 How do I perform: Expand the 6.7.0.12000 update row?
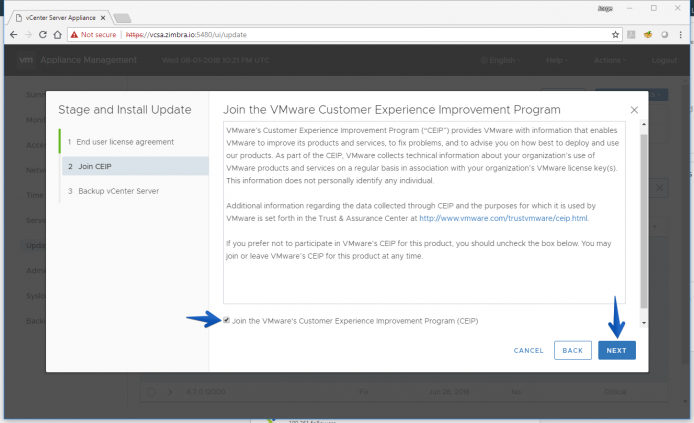pyautogui.click(x=170, y=392)
